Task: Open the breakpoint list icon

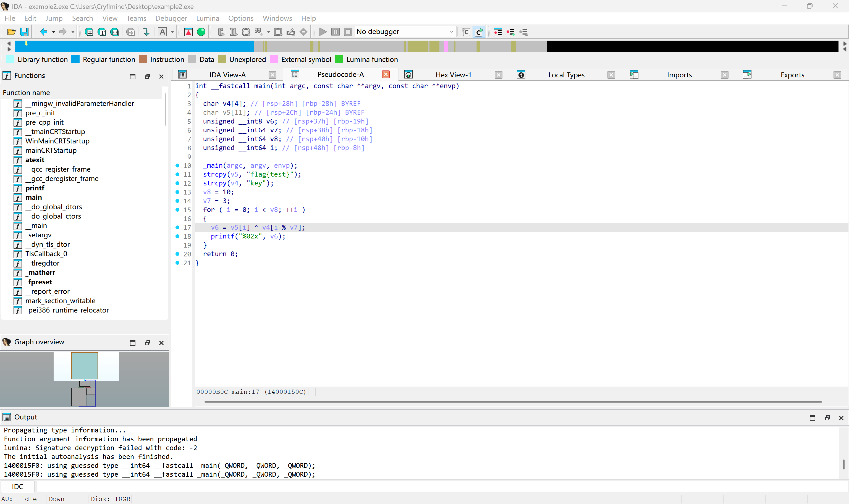Action: click(x=497, y=32)
